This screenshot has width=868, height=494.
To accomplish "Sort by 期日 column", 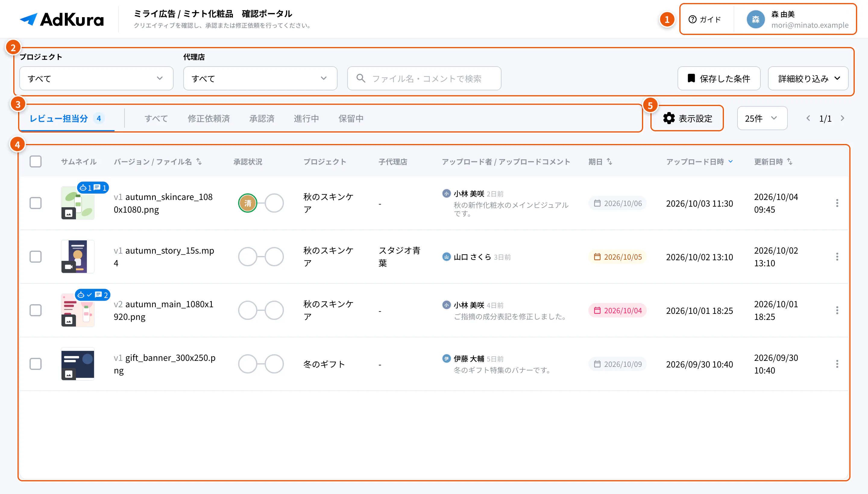I will point(600,161).
